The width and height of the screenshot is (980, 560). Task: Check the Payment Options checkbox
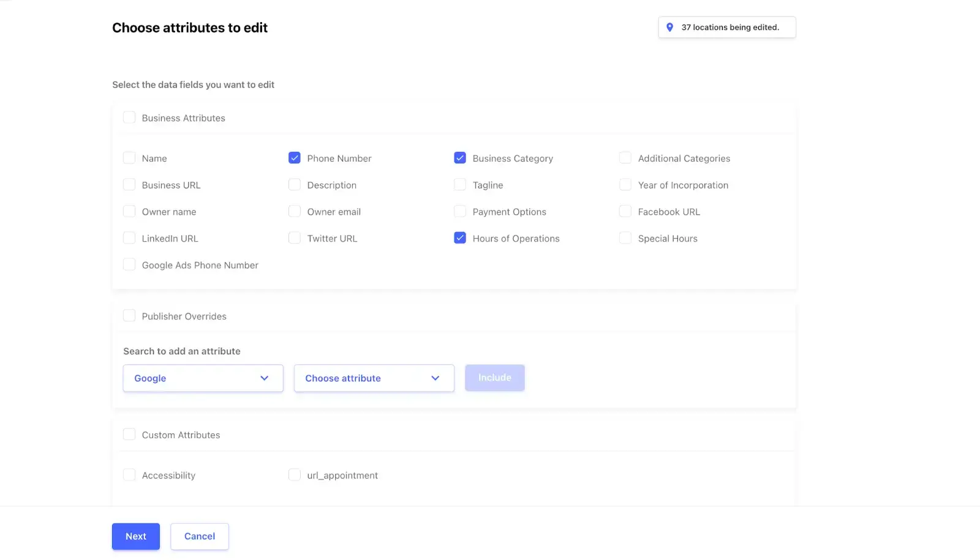coord(460,211)
